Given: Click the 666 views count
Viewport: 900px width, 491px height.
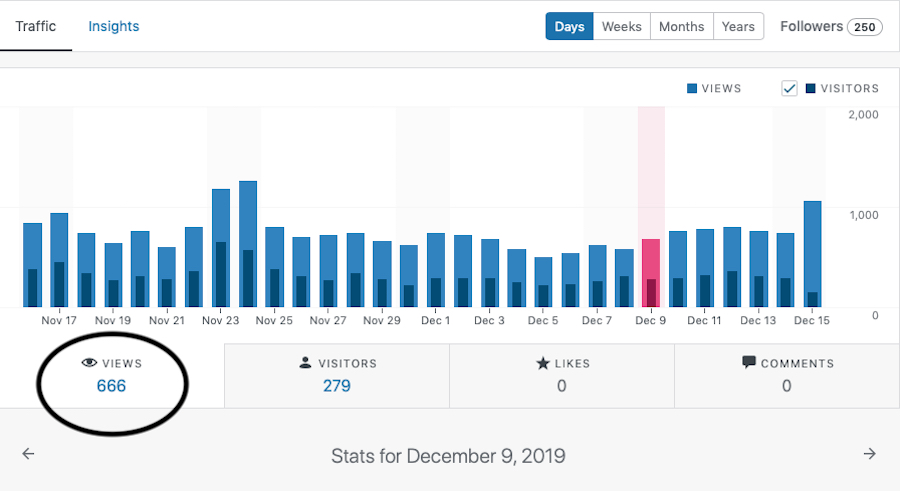Looking at the screenshot, I should [x=111, y=385].
